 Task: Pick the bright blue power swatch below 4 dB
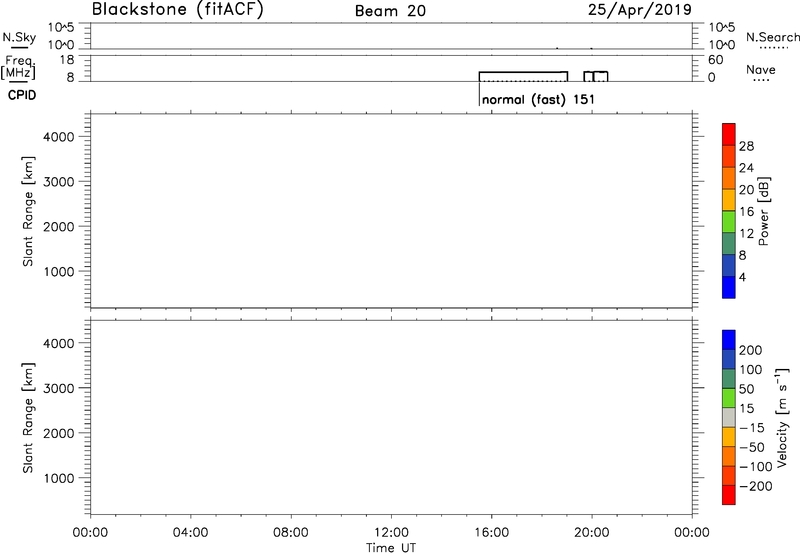coord(729,287)
